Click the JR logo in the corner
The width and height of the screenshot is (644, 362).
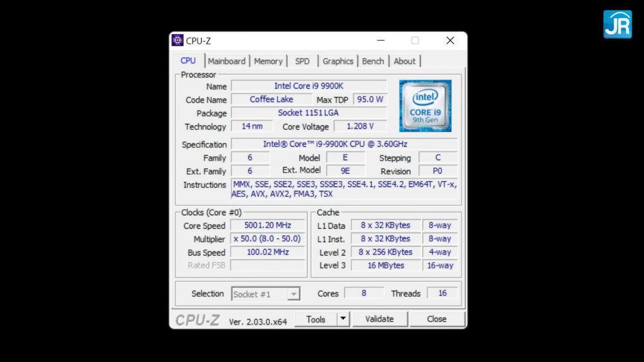tap(618, 24)
